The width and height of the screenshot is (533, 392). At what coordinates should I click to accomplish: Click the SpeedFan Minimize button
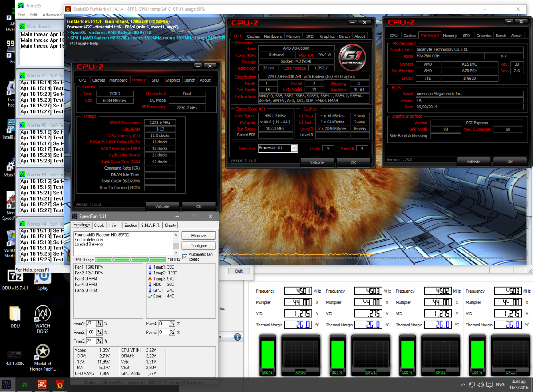coord(199,236)
